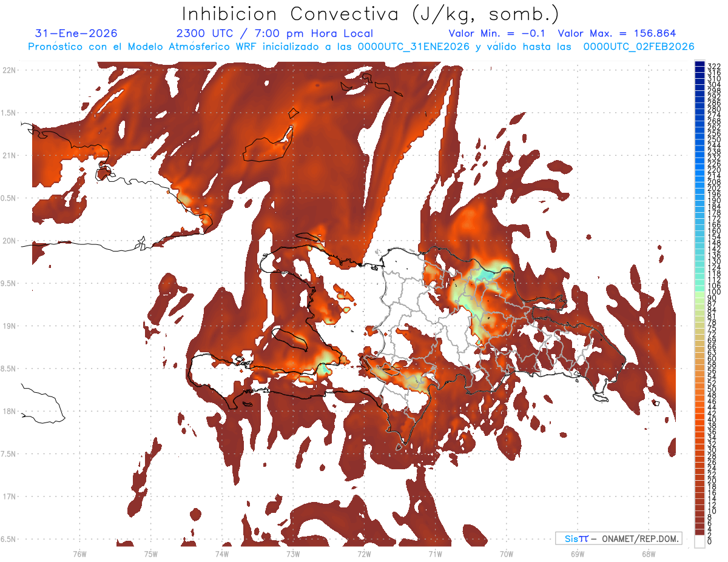This screenshot has width=728, height=562.
Task: Click the "280" color scale label
Action: 713,109
